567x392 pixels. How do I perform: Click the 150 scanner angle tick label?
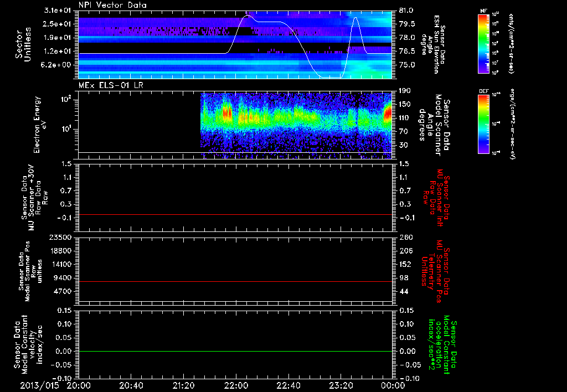[x=405, y=104]
